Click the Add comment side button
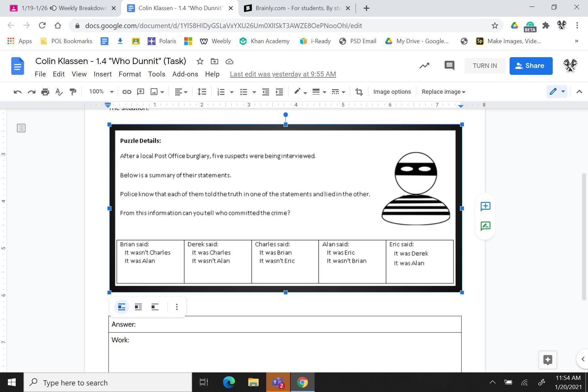Image resolution: width=588 pixels, height=392 pixels. pyautogui.click(x=485, y=206)
